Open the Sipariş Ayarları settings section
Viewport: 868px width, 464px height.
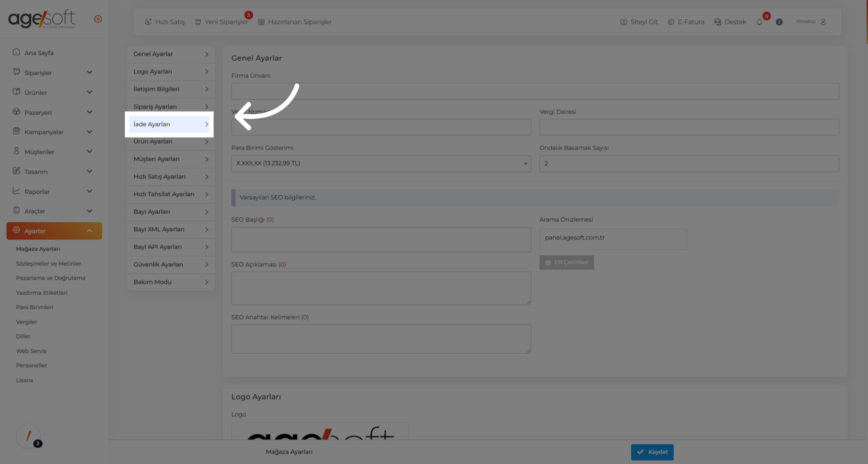click(x=171, y=107)
